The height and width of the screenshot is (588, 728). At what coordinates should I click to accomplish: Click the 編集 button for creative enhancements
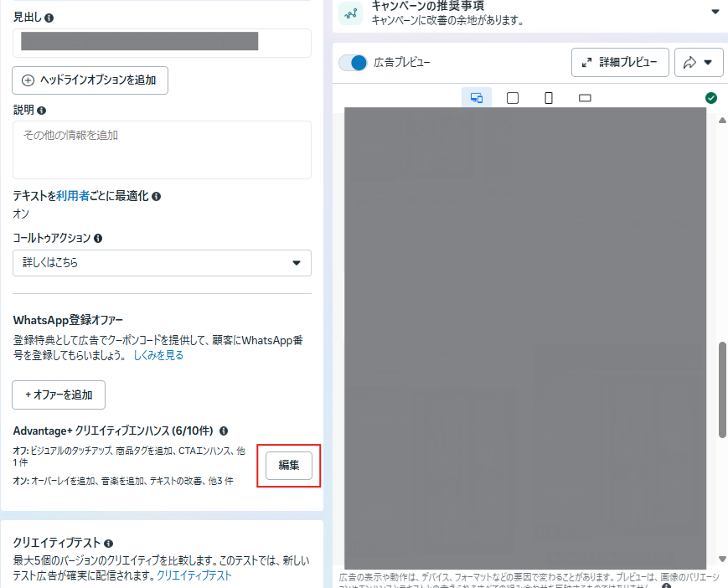[x=289, y=466]
